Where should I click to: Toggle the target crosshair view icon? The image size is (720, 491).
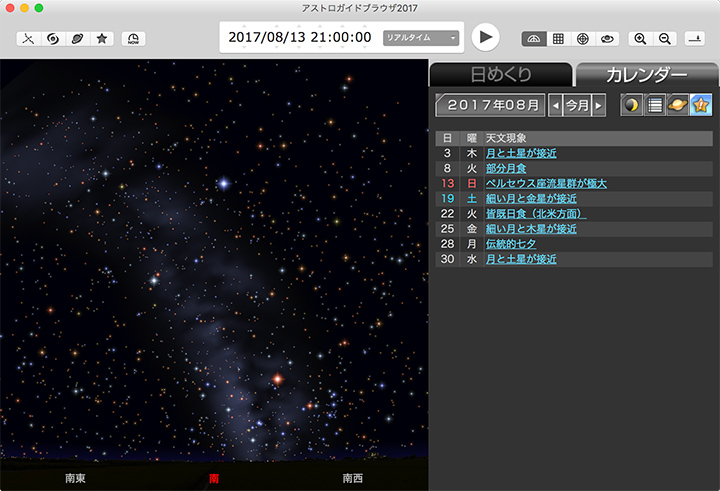pyautogui.click(x=583, y=39)
